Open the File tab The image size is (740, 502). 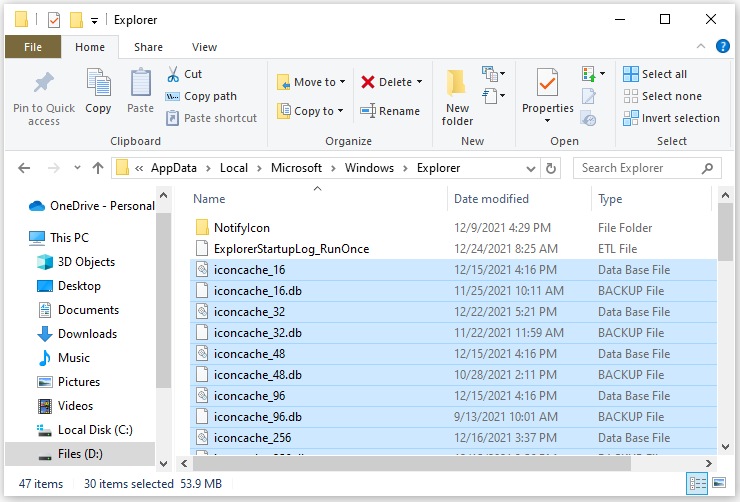coord(33,47)
